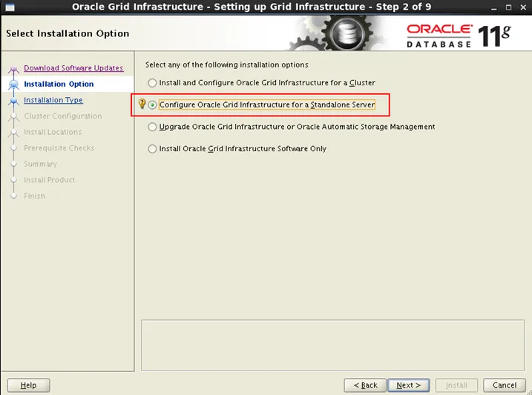Click the Installation Option step marker icon

[14, 84]
